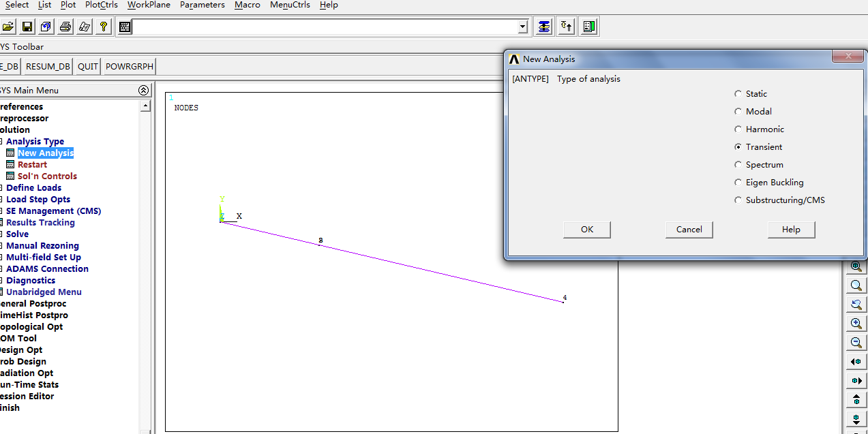Pan model left with arrow-cube icon
This screenshot has width=868, height=434.
pyautogui.click(x=856, y=362)
